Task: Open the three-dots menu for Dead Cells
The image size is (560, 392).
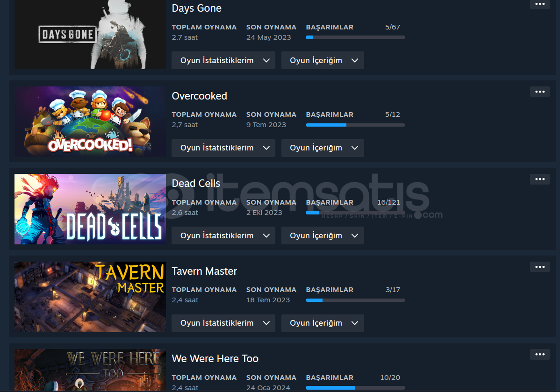Action: pyautogui.click(x=539, y=179)
